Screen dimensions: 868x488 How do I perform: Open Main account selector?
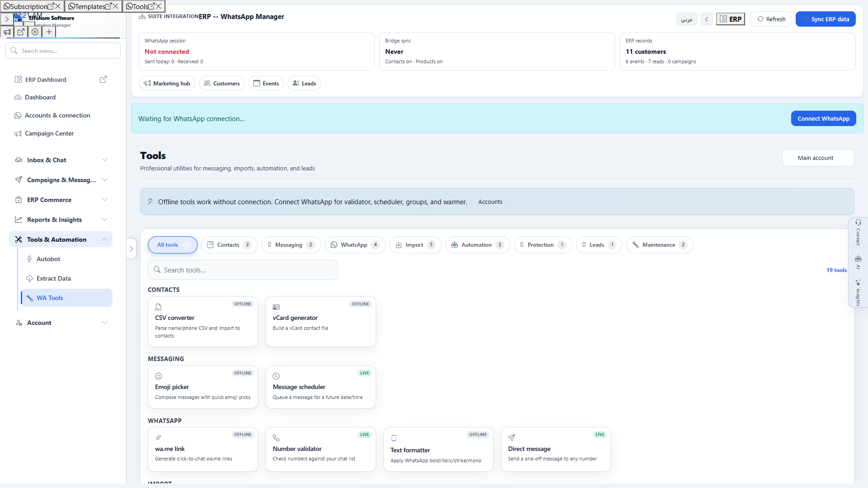pyautogui.click(x=818, y=158)
